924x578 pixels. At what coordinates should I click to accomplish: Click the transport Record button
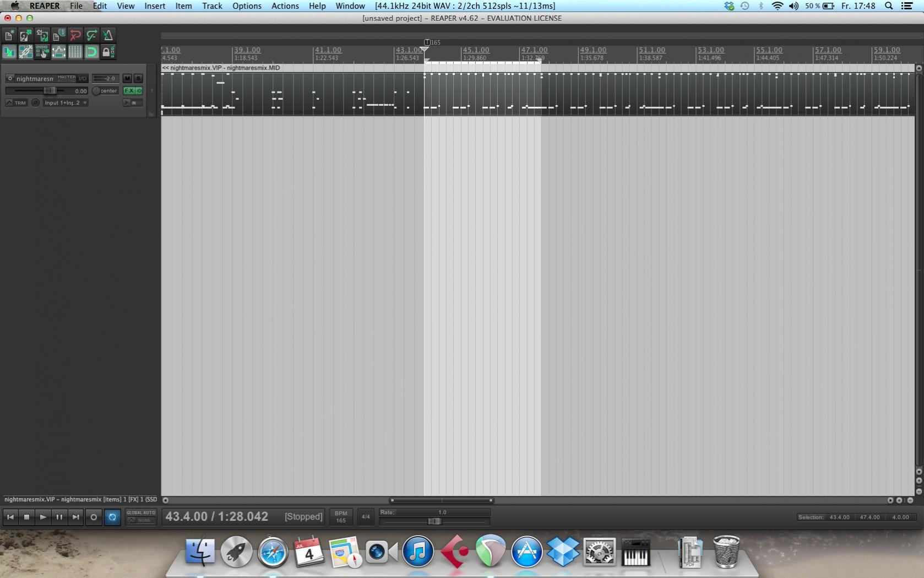(x=94, y=517)
